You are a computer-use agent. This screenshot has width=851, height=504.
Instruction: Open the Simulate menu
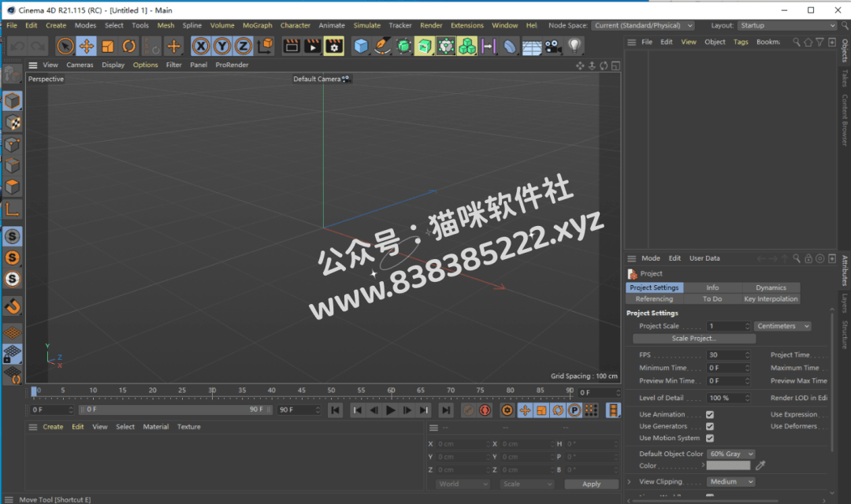367,25
